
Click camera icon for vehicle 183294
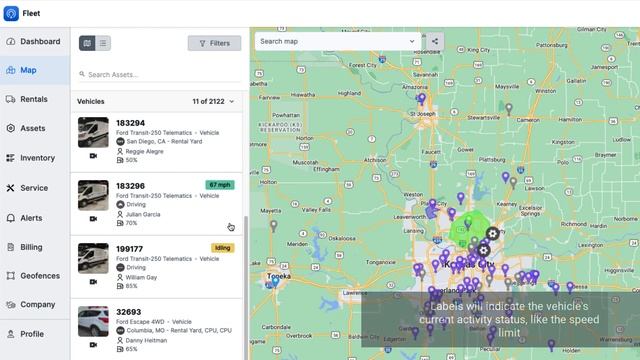pyautogui.click(x=93, y=156)
